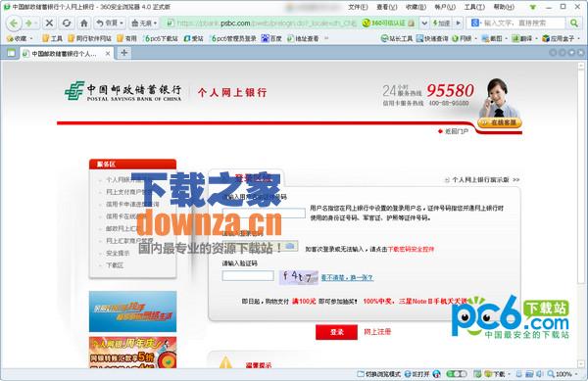
Task: Click the red 登录 login button
Action: 336,332
